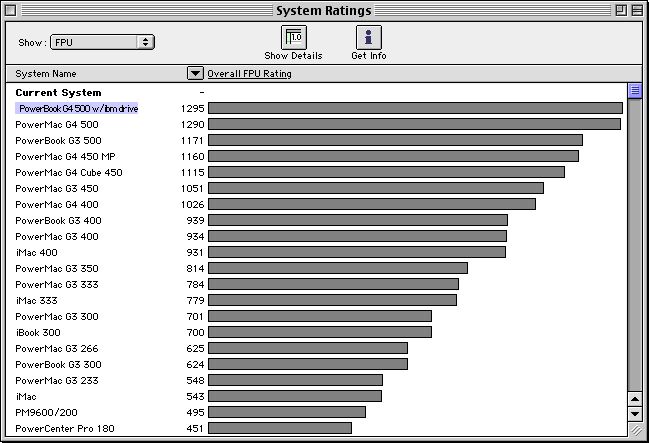Image resolution: width=649 pixels, height=443 pixels.
Task: Click the 1115 rating value
Action: 192,173
